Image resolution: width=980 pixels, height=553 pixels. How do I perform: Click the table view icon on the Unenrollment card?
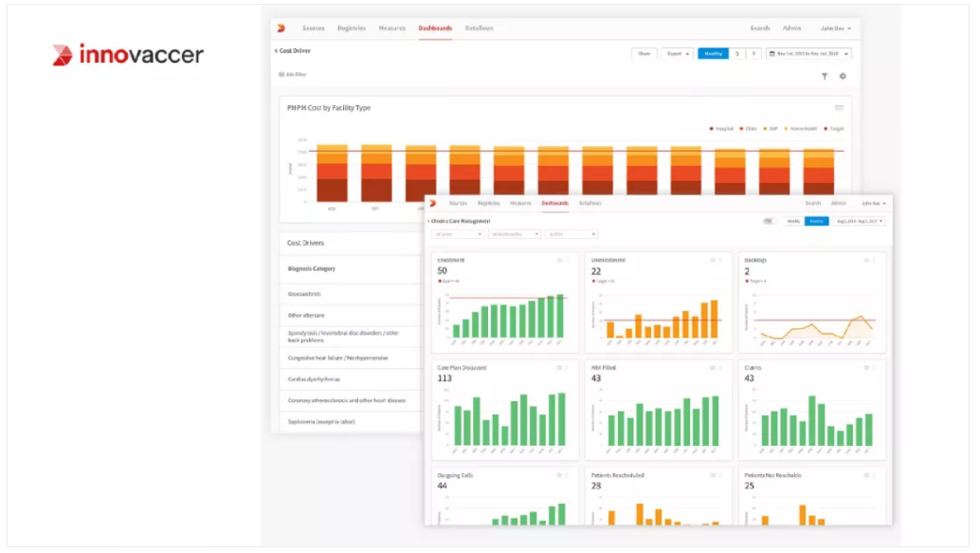point(713,260)
